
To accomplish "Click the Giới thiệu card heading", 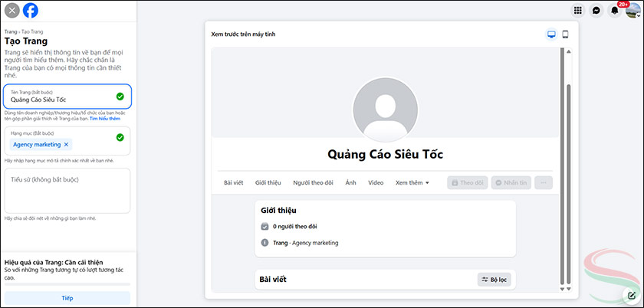I will (278, 211).
